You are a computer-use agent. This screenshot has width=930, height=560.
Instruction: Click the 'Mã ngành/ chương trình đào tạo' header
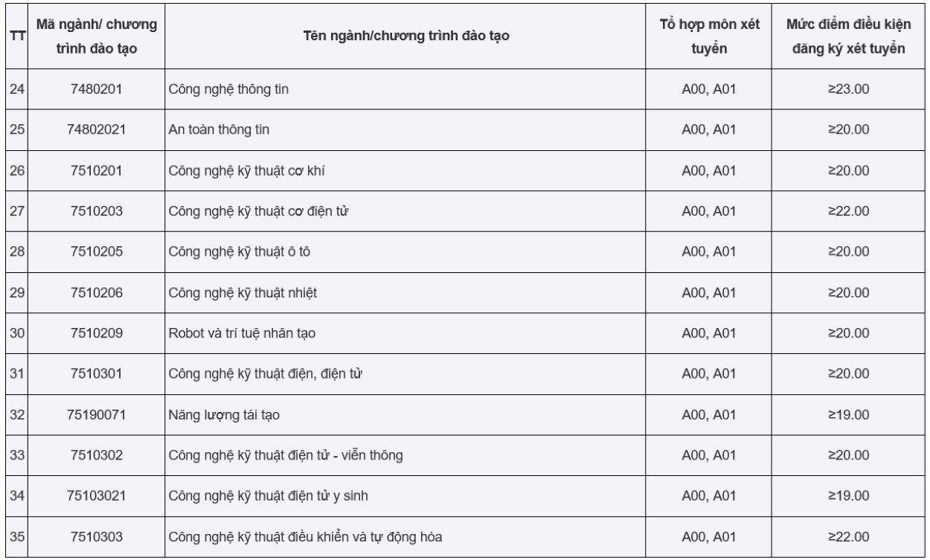tap(97, 37)
